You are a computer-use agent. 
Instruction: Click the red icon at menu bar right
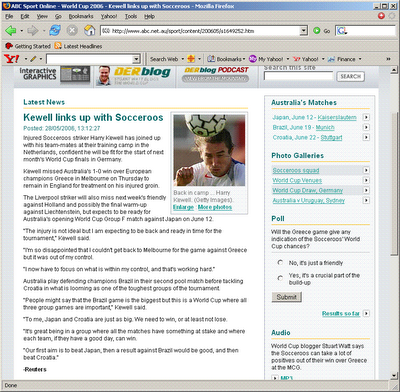pos(381,16)
